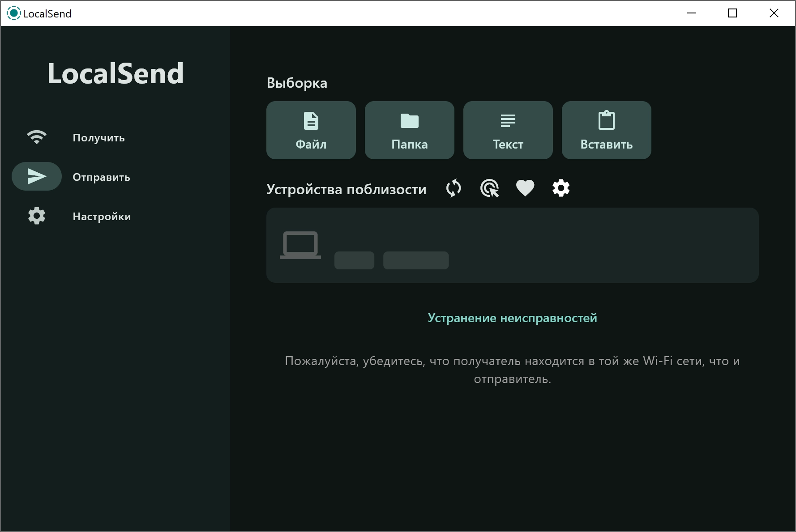Choose the Вставить button label
Image resolution: width=796 pixels, height=532 pixels.
tap(607, 145)
